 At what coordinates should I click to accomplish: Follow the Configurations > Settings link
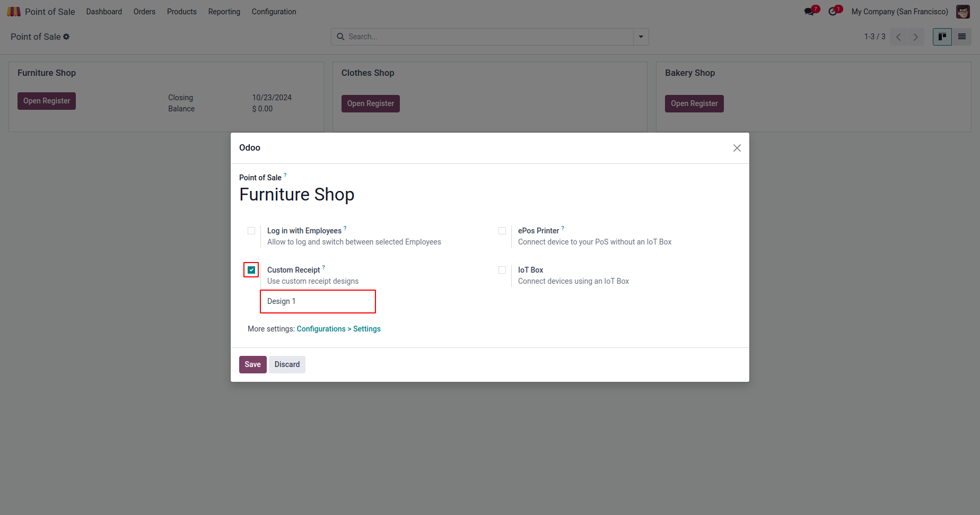[338, 329]
